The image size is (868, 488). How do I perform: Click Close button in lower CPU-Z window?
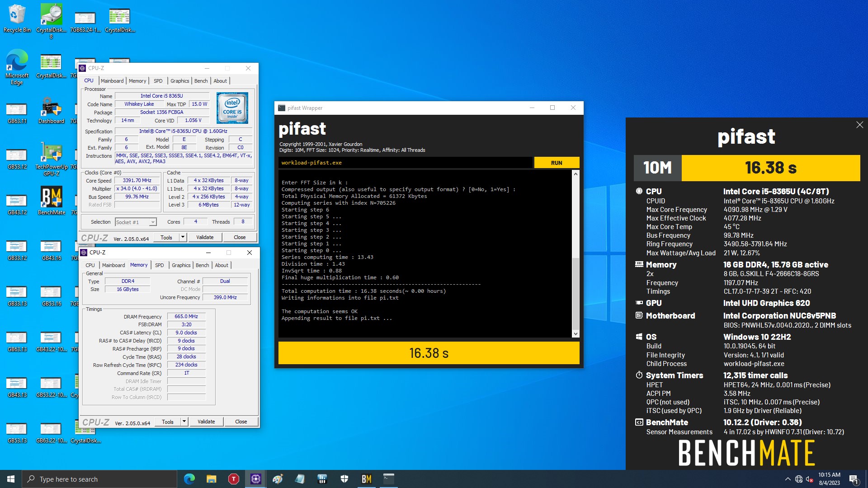(x=241, y=422)
